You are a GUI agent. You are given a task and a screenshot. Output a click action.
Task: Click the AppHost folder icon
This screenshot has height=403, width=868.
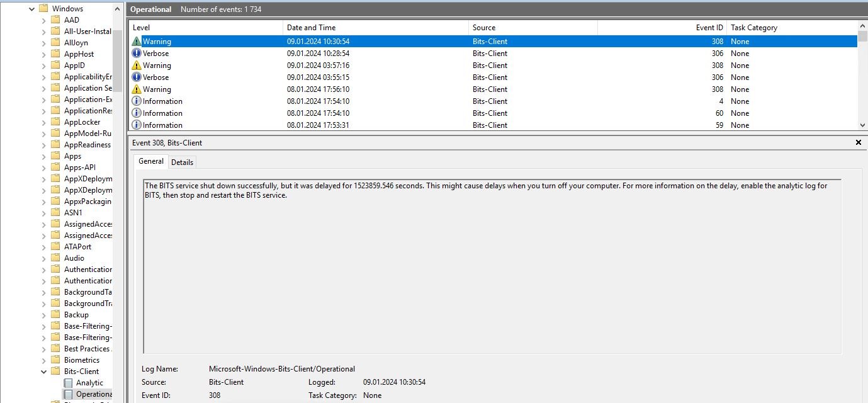(x=55, y=54)
